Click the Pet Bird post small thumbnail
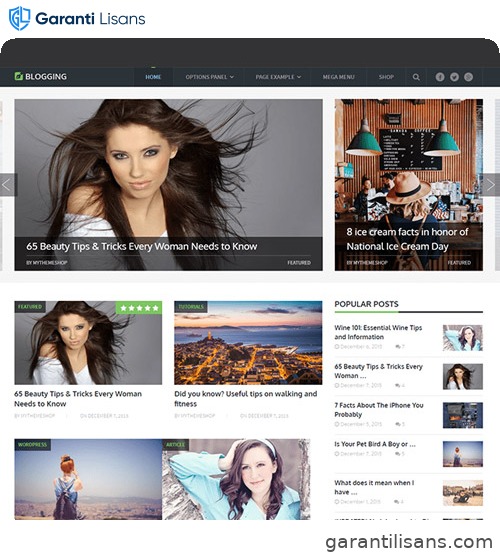 463,454
